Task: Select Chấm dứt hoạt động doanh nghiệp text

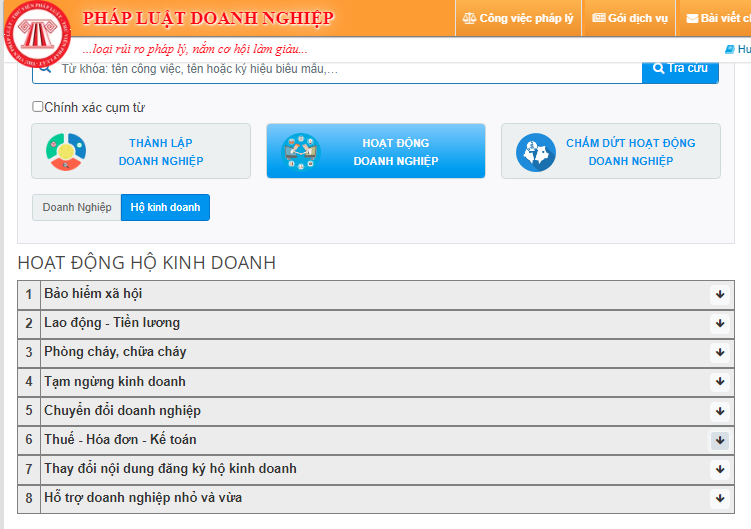Action: tap(631, 152)
